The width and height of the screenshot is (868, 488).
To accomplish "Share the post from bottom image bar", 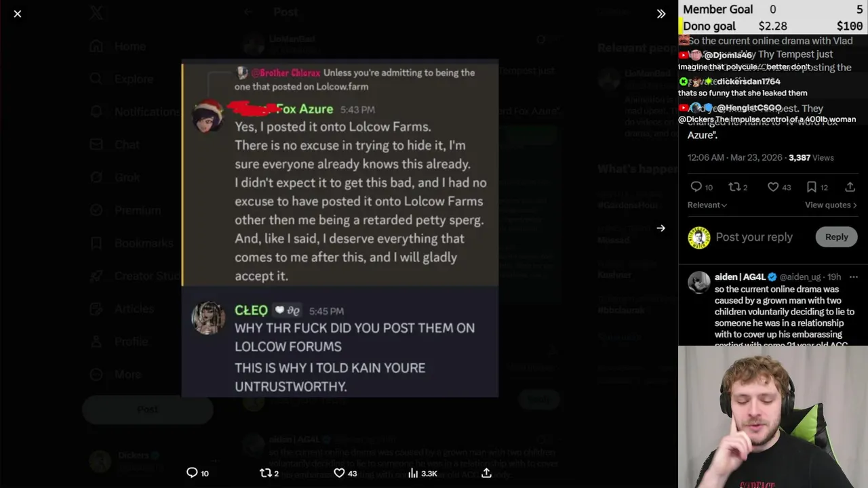I will pyautogui.click(x=486, y=473).
